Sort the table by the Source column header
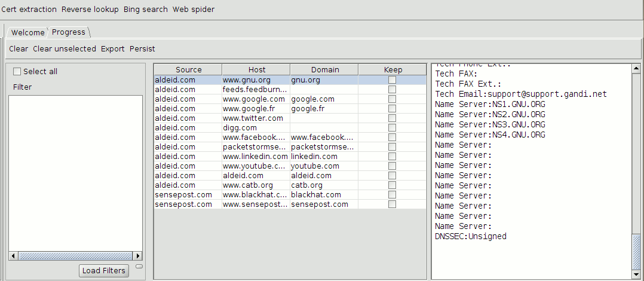Screen dimensions: 644x281 point(188,70)
